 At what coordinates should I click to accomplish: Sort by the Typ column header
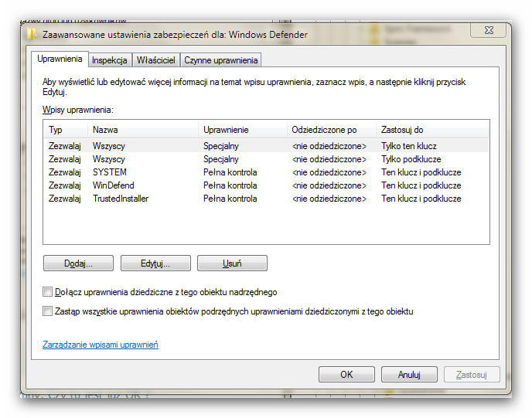(x=66, y=130)
